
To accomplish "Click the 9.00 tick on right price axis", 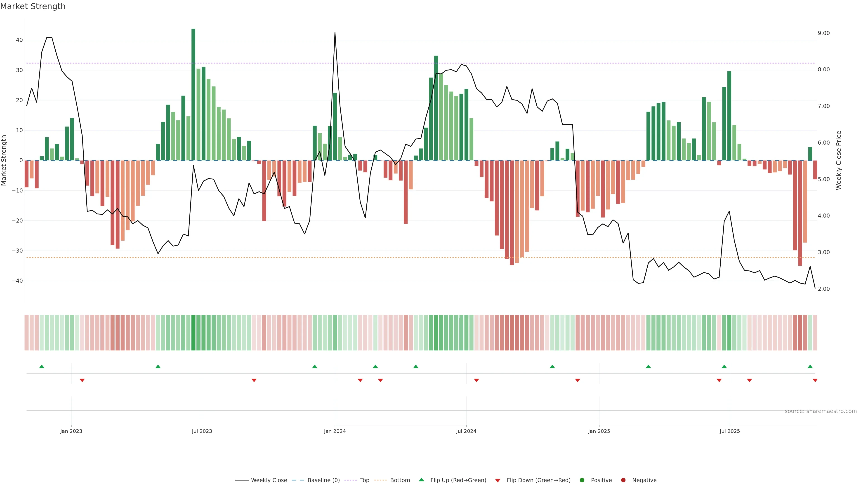I will pyautogui.click(x=823, y=33).
